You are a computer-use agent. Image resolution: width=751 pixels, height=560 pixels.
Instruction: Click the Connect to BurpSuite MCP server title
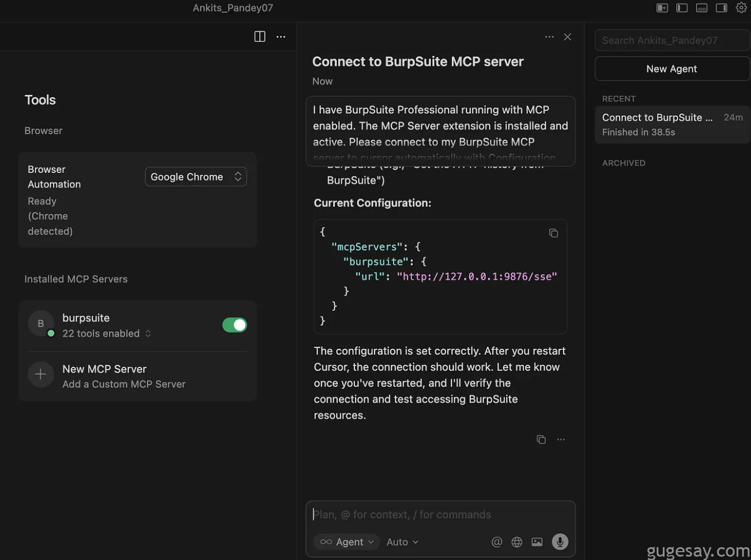(418, 61)
